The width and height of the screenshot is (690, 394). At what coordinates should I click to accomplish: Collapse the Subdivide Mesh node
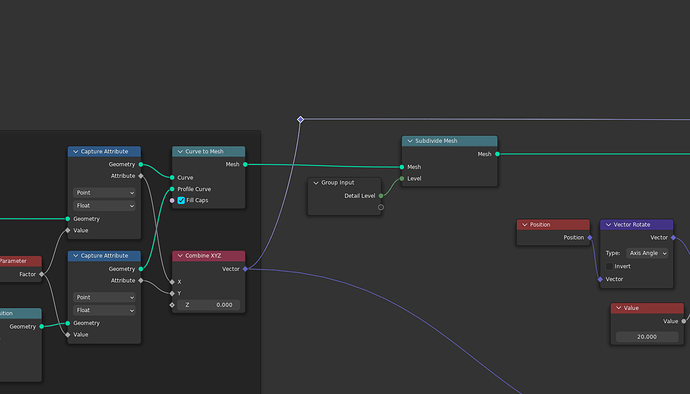click(x=410, y=141)
